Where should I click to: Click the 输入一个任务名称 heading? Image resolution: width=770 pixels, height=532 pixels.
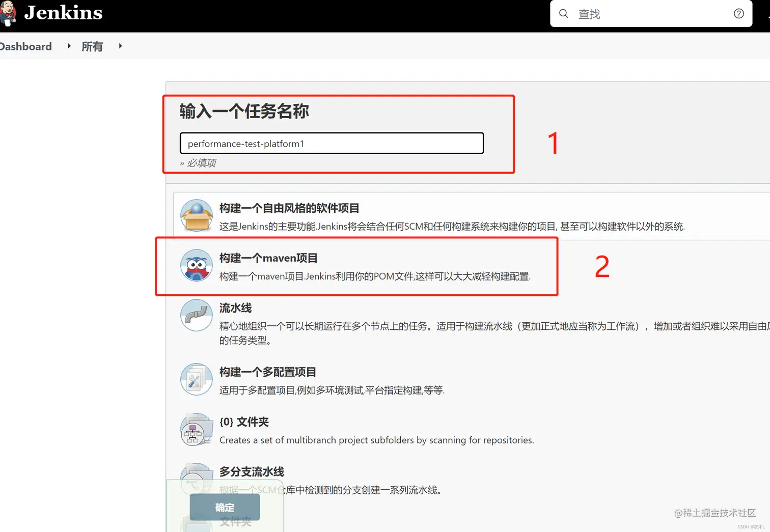point(244,111)
